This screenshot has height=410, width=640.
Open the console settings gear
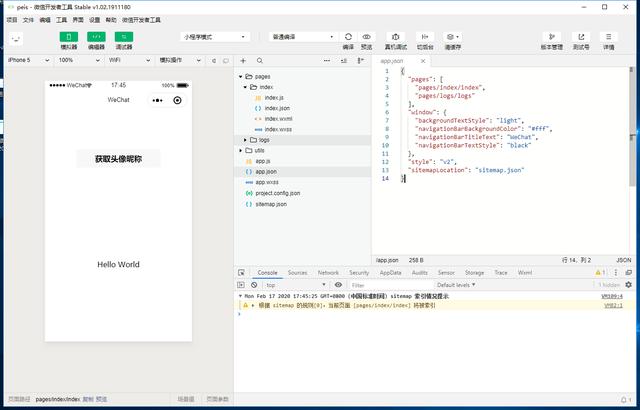coord(629,285)
